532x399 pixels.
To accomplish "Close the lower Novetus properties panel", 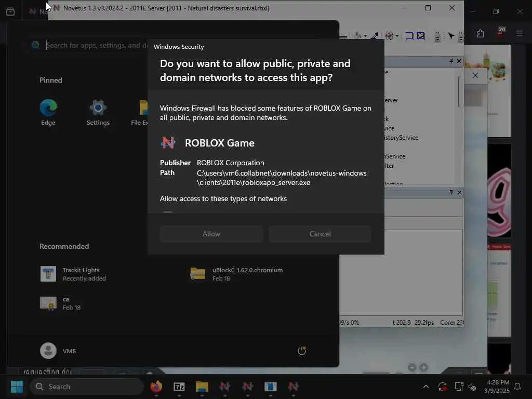I will (x=459, y=192).
